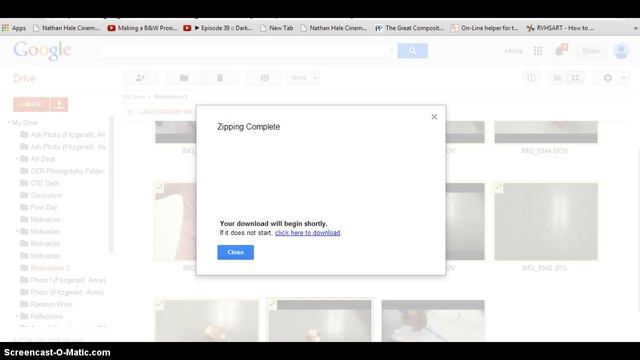
Task: Open the First Day folder
Action: point(44,207)
